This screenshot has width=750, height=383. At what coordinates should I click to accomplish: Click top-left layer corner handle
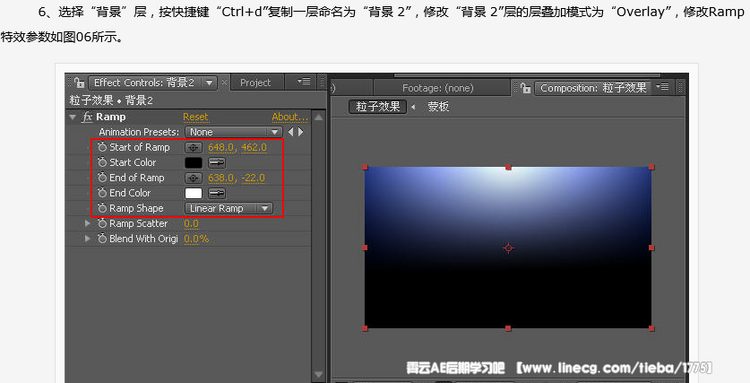click(365, 167)
